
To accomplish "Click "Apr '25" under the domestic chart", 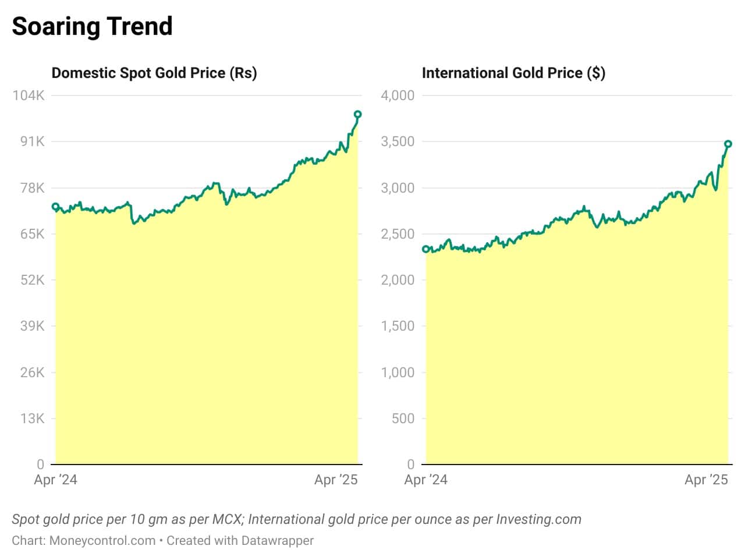I will tap(336, 480).
